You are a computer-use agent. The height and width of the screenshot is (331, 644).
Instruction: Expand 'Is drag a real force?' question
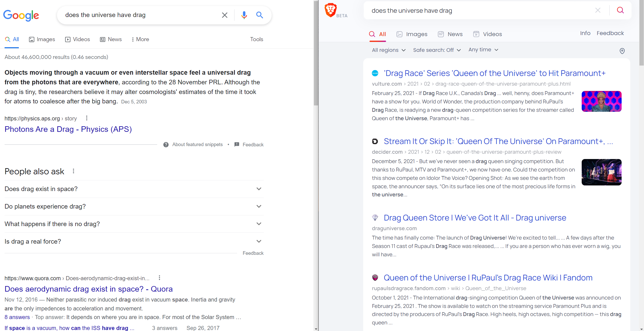coord(259,241)
